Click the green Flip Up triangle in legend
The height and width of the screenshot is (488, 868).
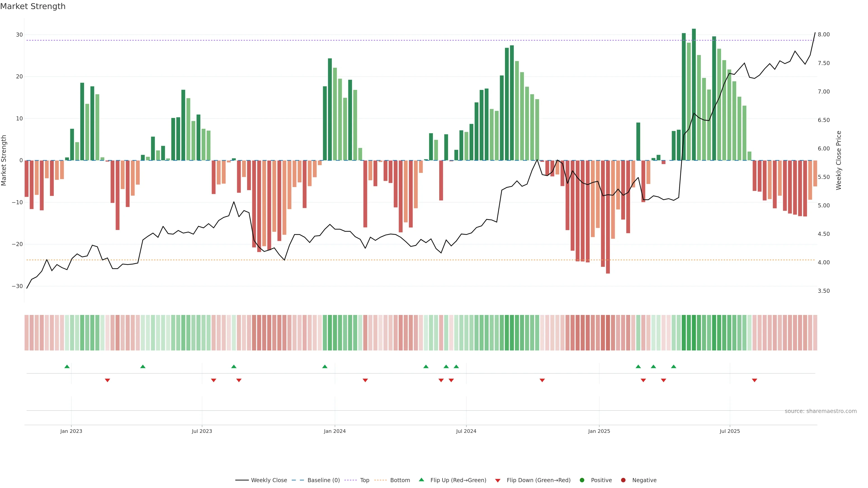(421, 480)
